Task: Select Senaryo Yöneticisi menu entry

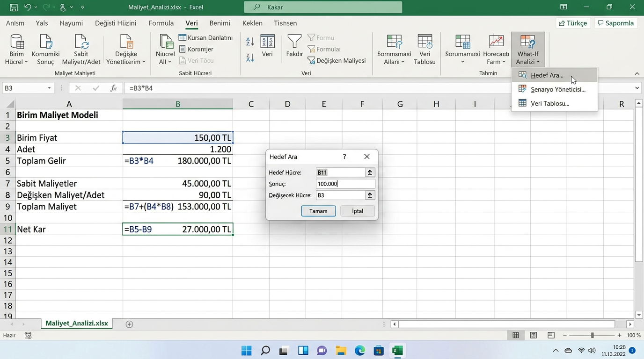Action: pyautogui.click(x=558, y=89)
